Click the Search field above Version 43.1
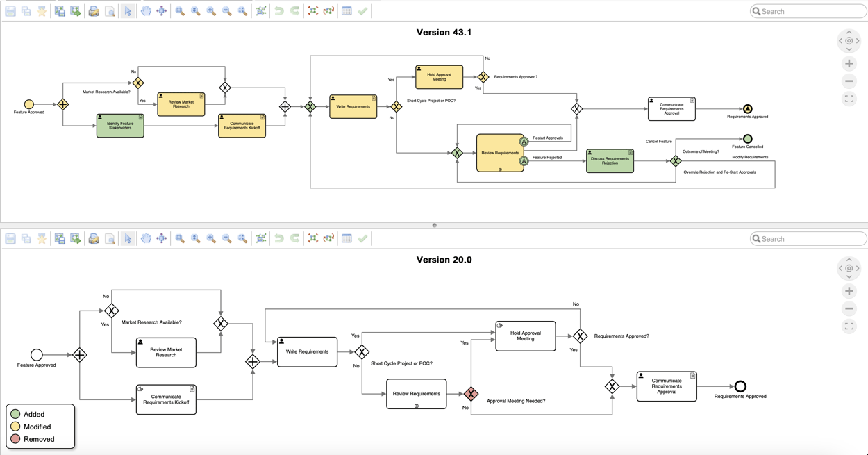 point(808,10)
